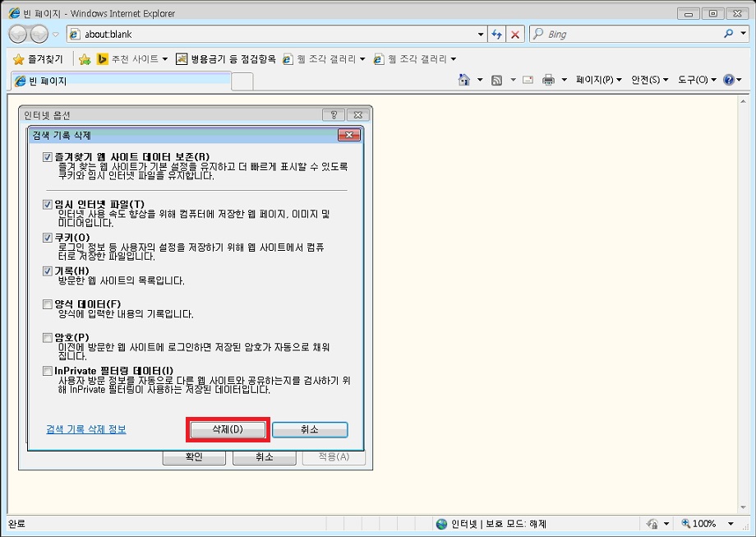
Task: Open the 안전(S) menu
Action: coord(649,79)
